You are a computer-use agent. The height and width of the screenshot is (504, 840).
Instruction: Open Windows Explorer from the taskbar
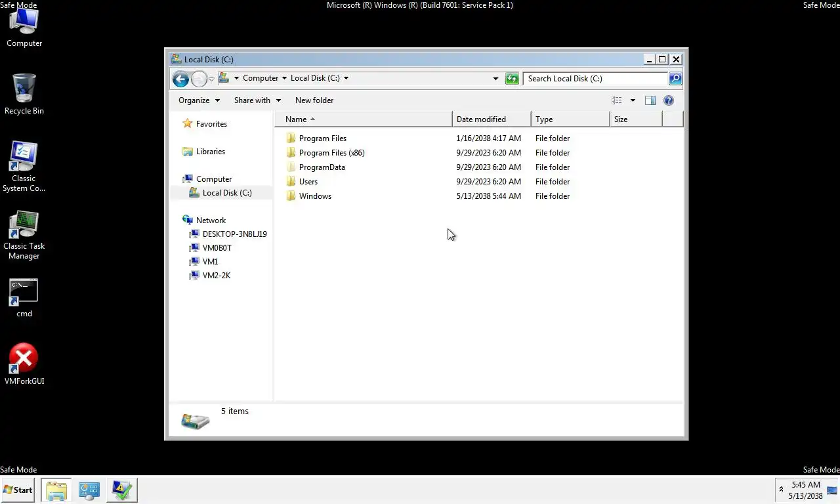pos(56,490)
